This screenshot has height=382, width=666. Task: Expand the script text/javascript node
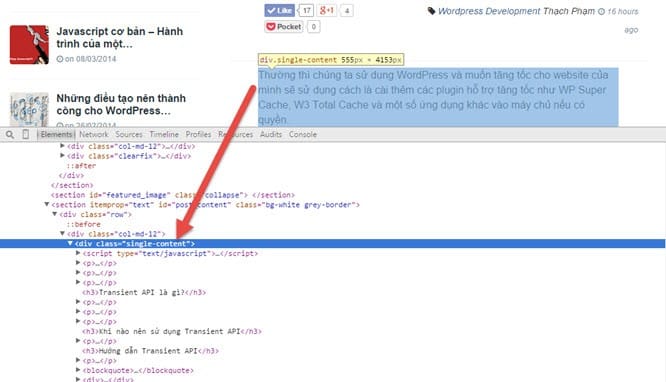click(x=78, y=253)
